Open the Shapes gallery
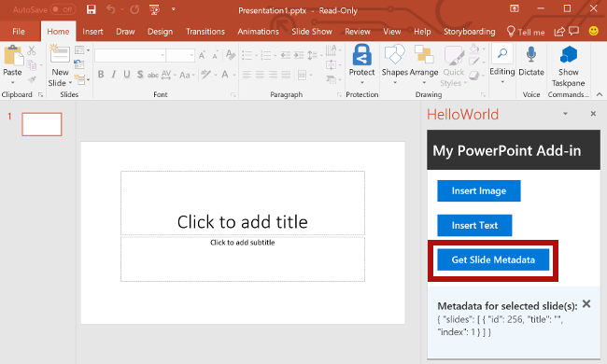Image resolution: width=607 pixels, height=364 pixels. pos(394,64)
